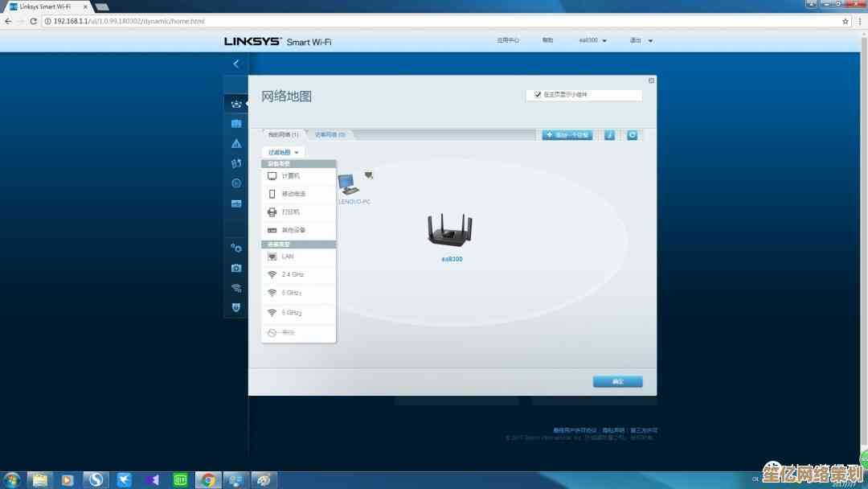Expand the sign-out dropdown in top bar
Viewport: 868px width, 489px height.
point(641,40)
